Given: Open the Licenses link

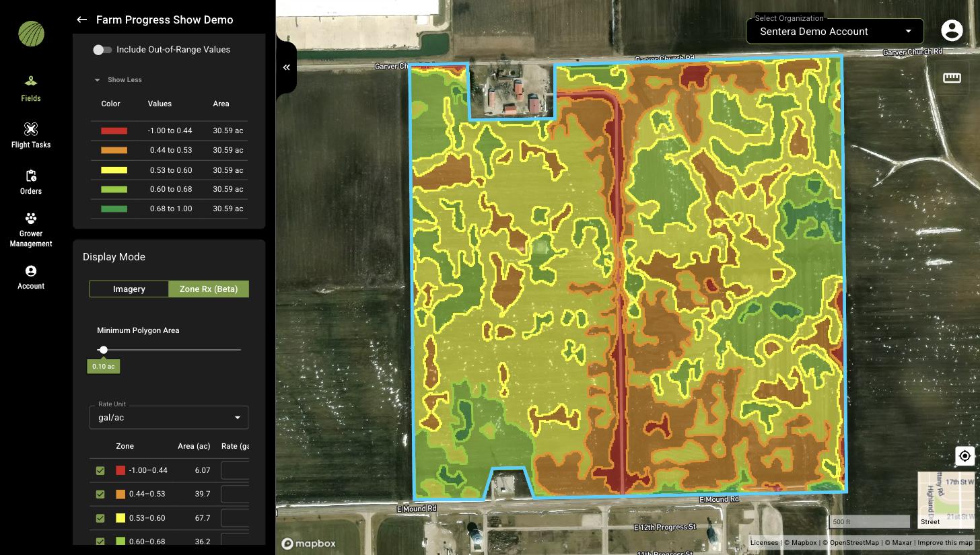Looking at the screenshot, I should point(764,543).
